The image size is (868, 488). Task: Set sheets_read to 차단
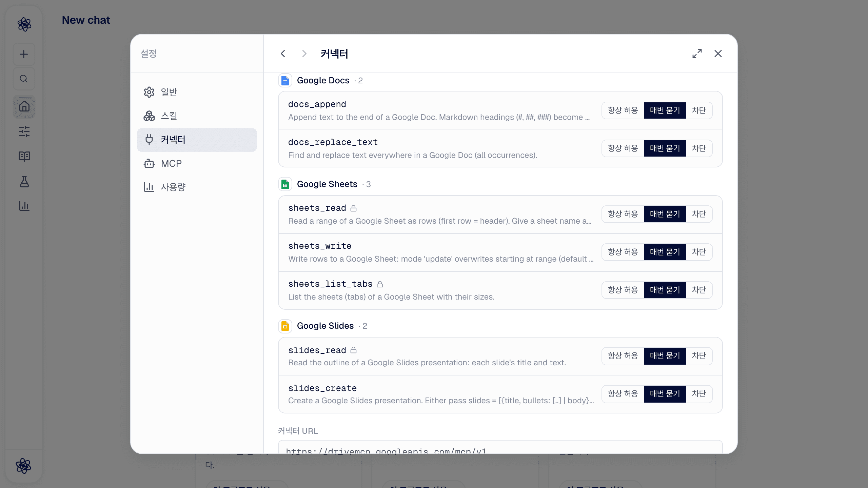699,214
